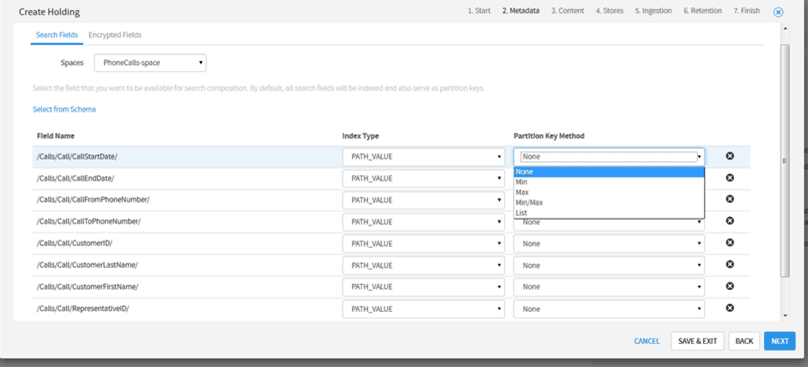Select the /Calls/Call/RepresentativeID/ field name

click(x=83, y=309)
